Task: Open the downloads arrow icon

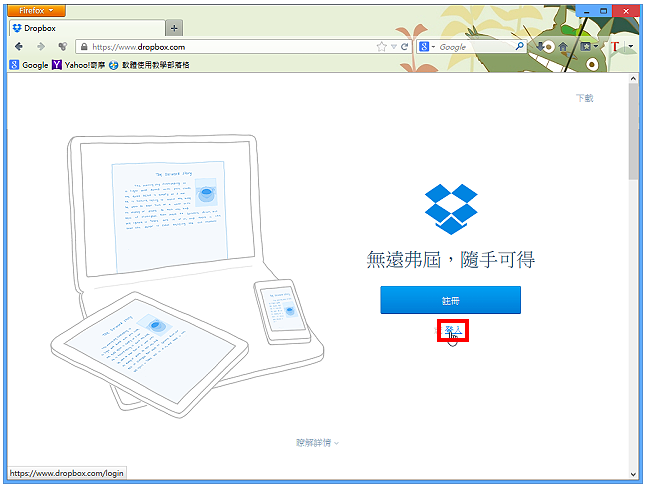Action: pyautogui.click(x=540, y=47)
